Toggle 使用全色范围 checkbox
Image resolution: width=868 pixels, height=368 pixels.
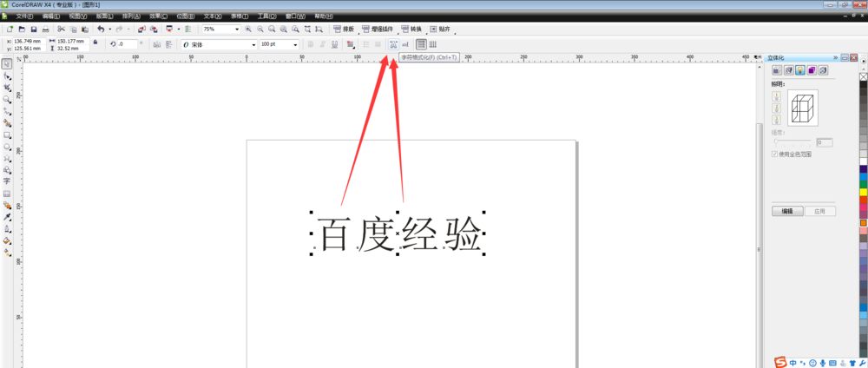tap(775, 154)
